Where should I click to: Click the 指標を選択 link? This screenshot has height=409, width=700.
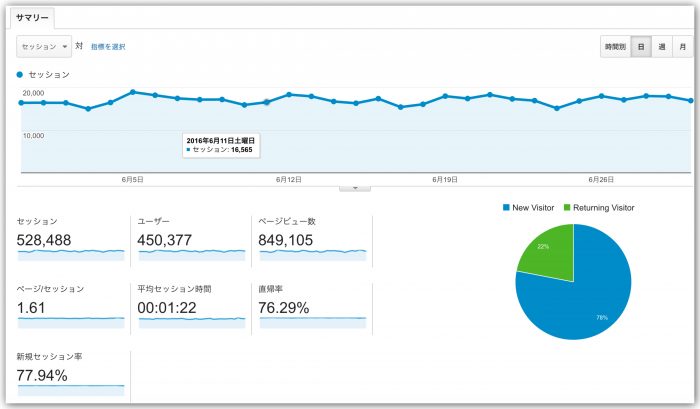pyautogui.click(x=108, y=46)
